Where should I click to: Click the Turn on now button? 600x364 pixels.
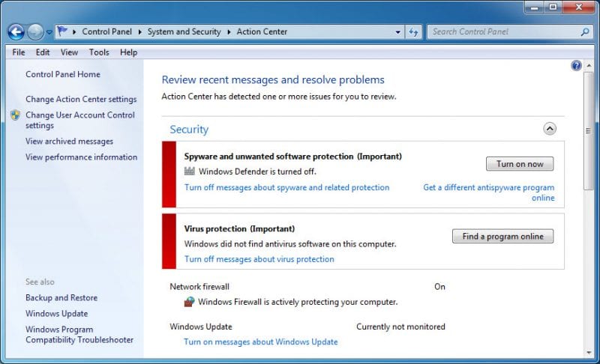[x=520, y=164]
